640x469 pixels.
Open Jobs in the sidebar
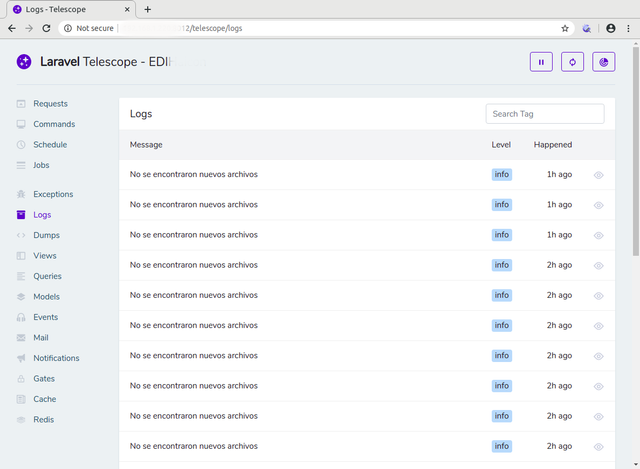[41, 165]
